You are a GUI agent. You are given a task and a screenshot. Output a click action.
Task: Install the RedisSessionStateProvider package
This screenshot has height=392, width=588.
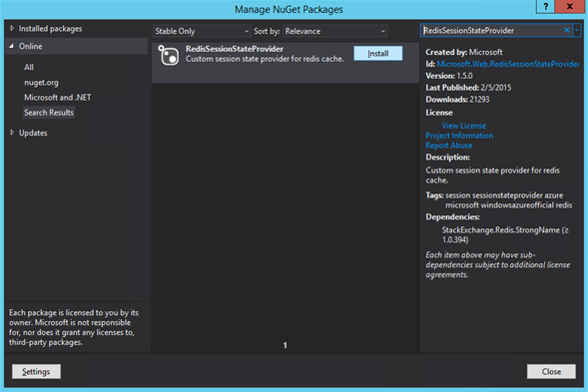pyautogui.click(x=378, y=53)
